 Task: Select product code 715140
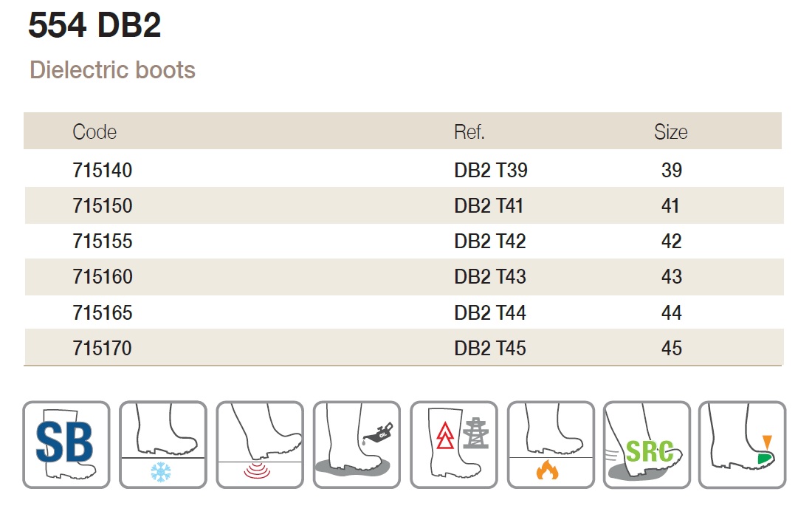tap(103, 171)
